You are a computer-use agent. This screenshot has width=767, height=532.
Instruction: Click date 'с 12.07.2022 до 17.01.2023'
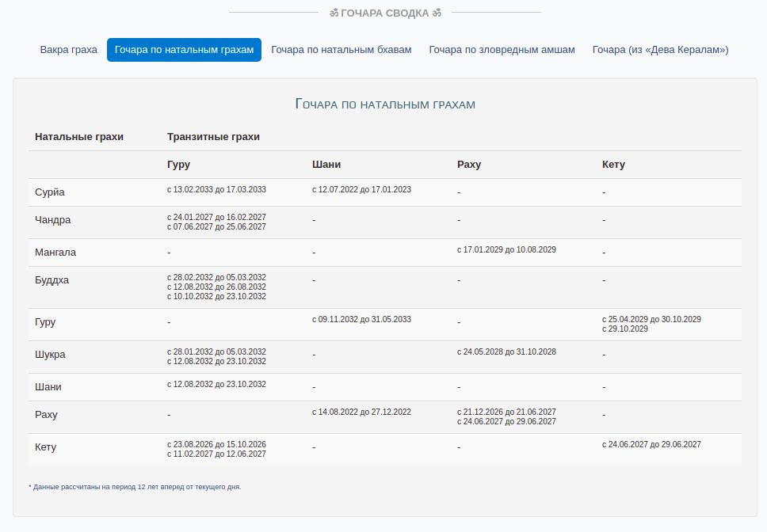pos(361,189)
